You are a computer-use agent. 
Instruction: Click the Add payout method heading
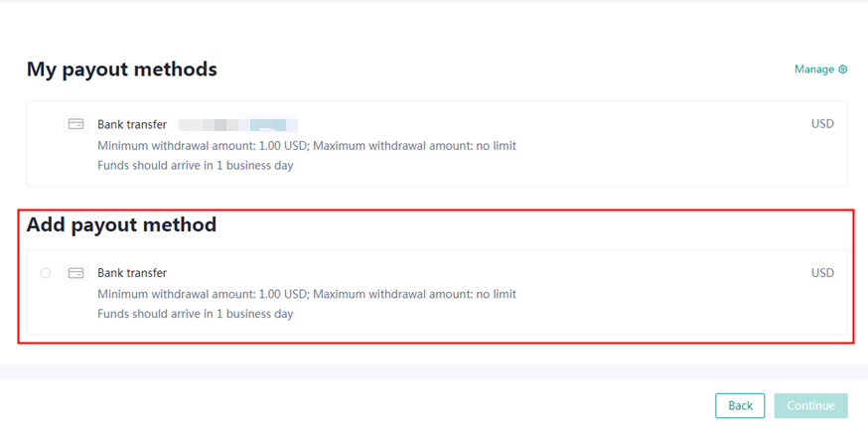point(122,225)
